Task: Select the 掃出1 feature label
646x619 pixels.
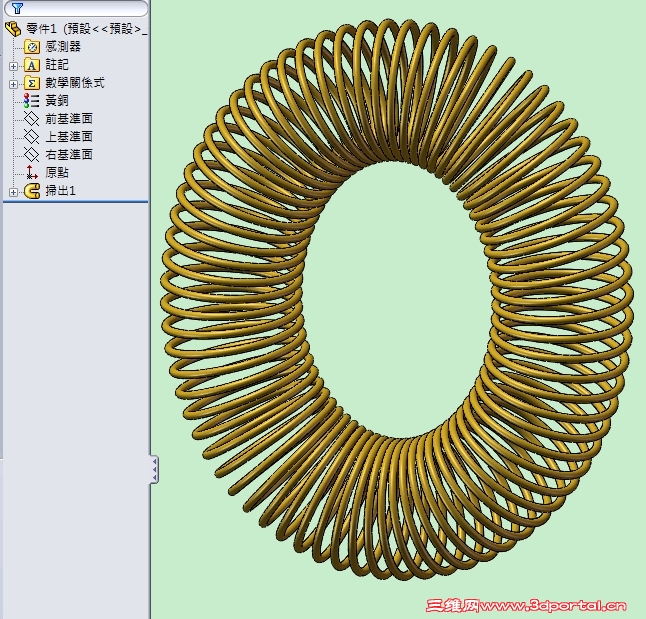Action: click(x=60, y=191)
